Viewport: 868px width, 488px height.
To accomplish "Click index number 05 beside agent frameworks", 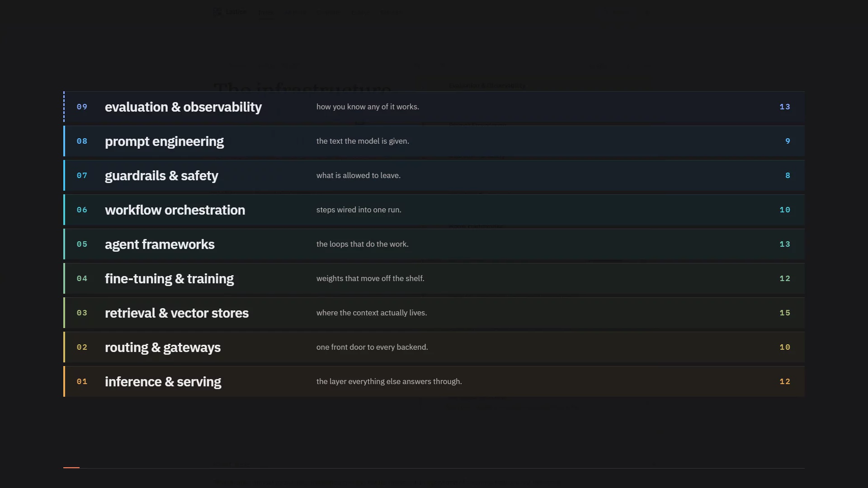I will coord(82,244).
